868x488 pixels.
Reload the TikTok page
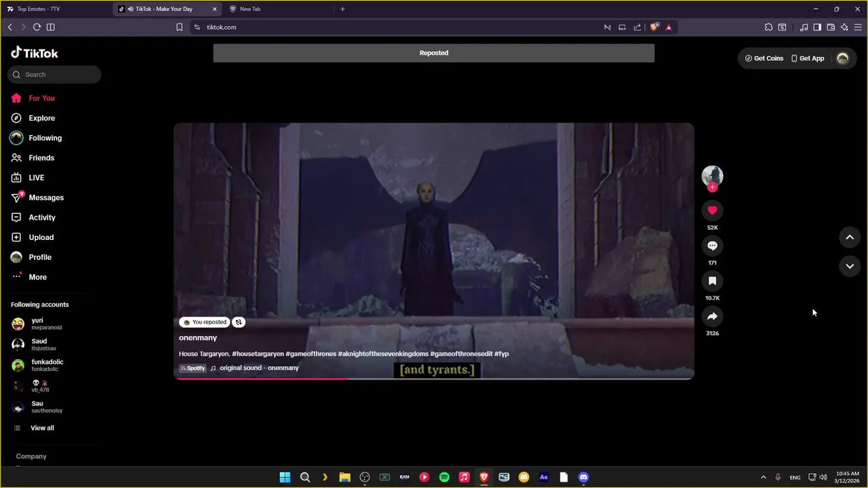click(37, 27)
